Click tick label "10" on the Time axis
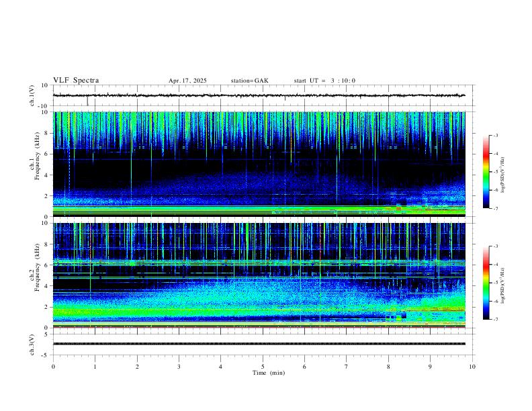 (x=472, y=367)
